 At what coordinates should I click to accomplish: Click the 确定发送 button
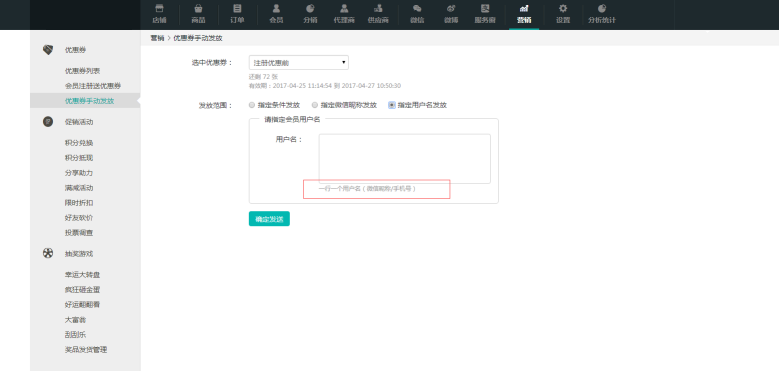click(x=269, y=219)
